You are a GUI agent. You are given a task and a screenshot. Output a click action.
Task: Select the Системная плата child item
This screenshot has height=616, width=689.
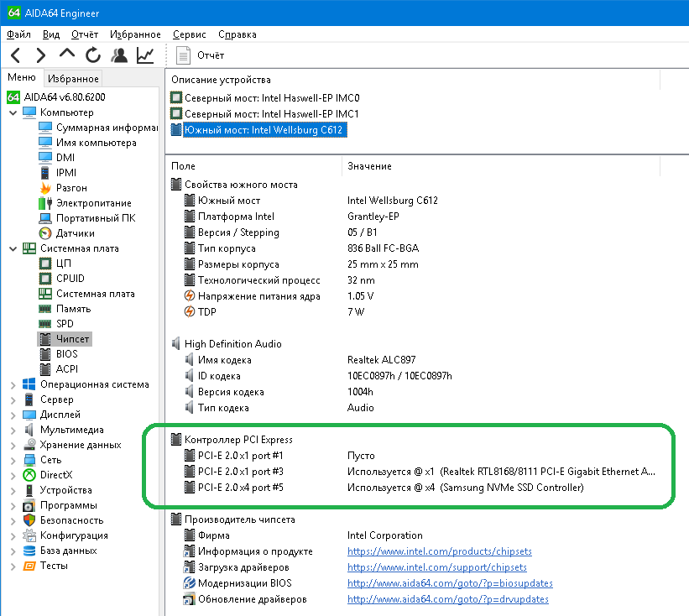(96, 294)
